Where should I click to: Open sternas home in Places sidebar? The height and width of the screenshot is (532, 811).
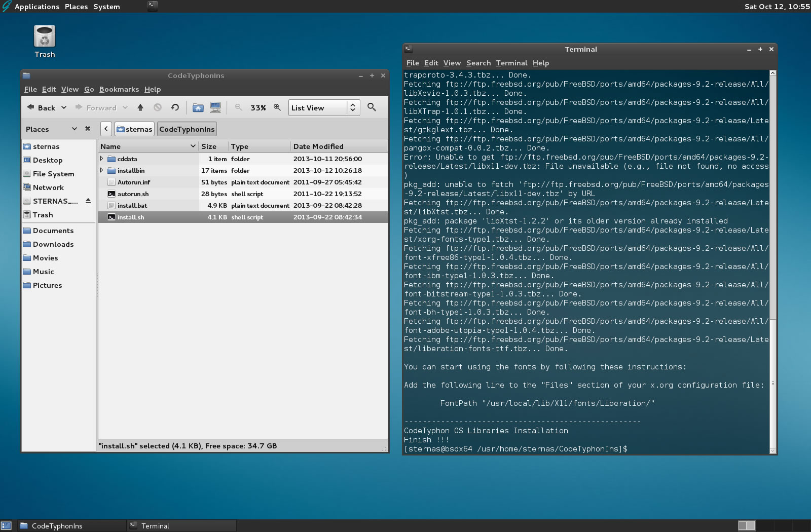(59, 146)
